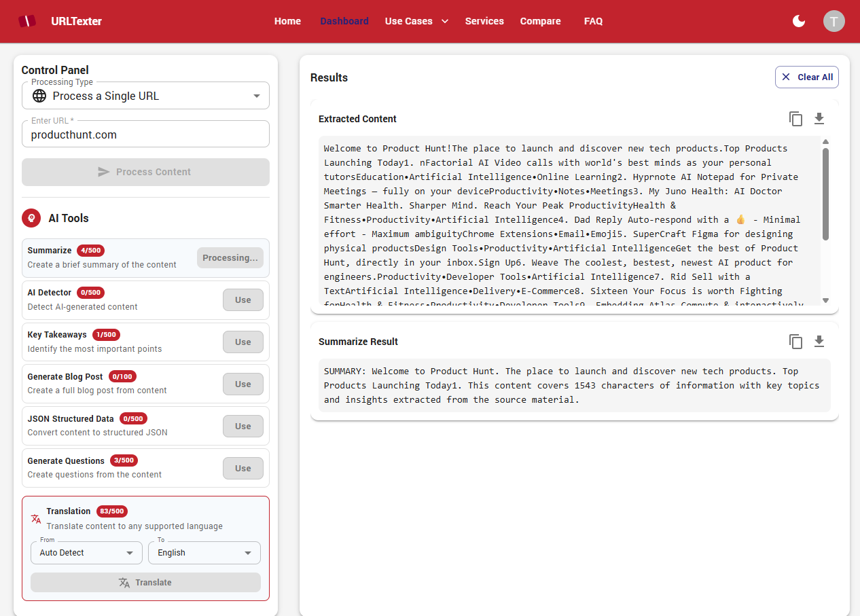Click the Results heading
The image size is (860, 616).
tap(329, 77)
